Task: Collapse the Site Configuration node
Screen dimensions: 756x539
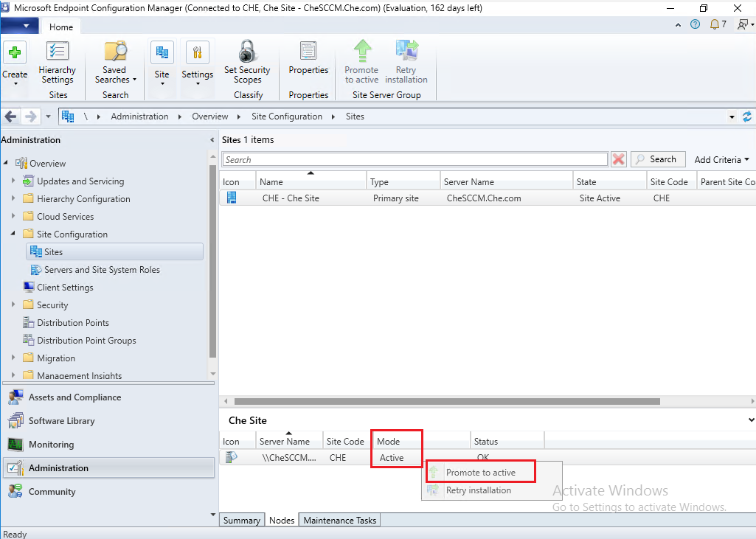Action: (x=13, y=233)
